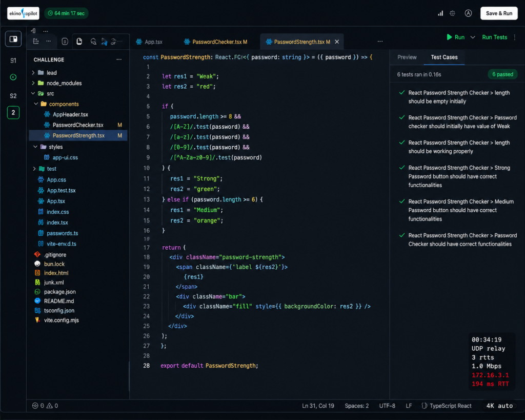Switch to the App.tsx editor tab
This screenshot has height=420, width=525.
[149, 42]
